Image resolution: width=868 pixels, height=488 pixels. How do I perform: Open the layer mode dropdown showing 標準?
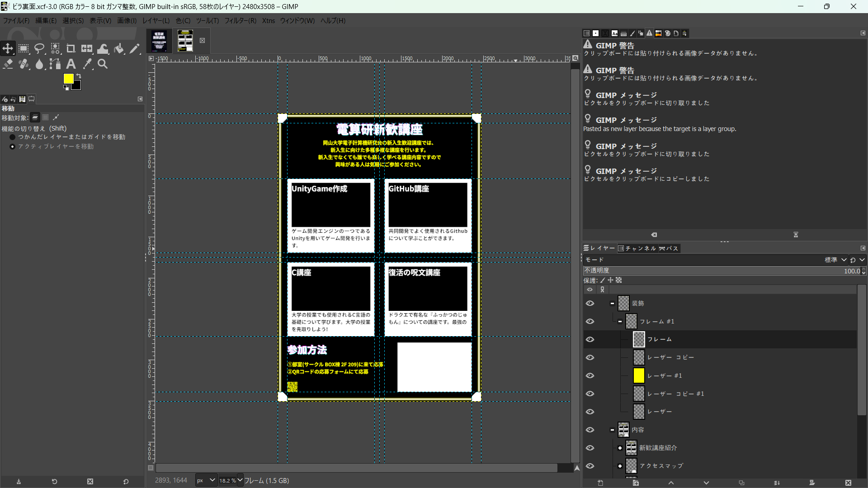tap(835, 260)
